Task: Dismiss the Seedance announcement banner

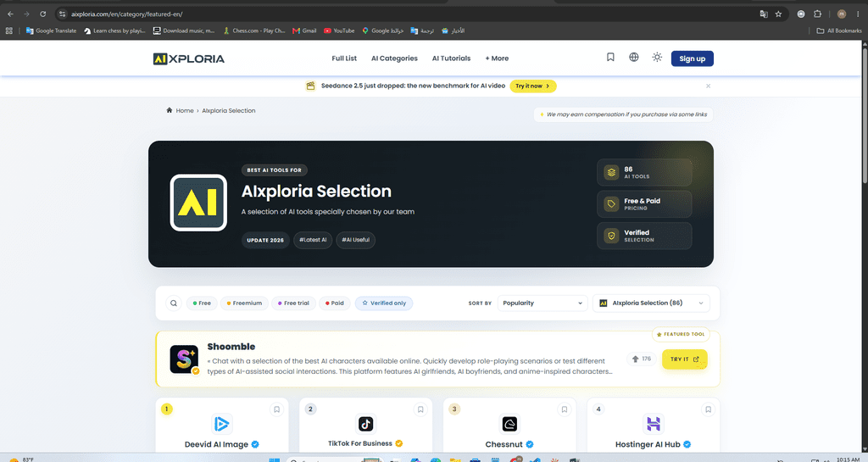Action: [708, 86]
